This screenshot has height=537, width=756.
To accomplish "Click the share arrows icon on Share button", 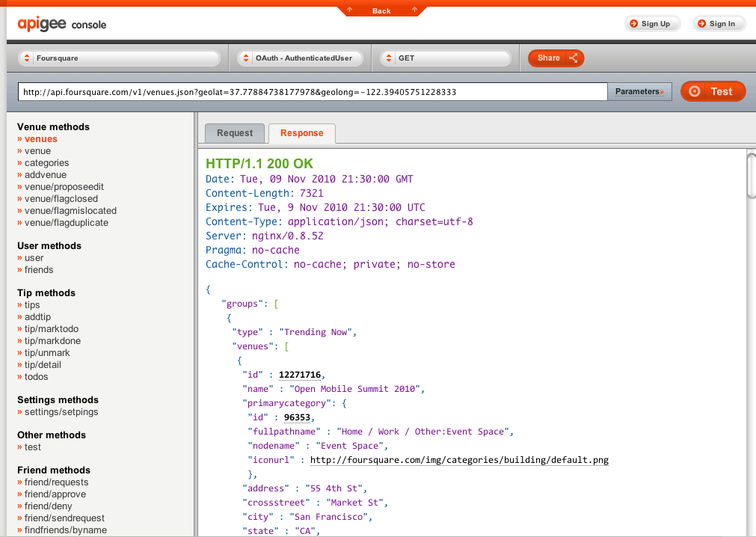I will (573, 58).
